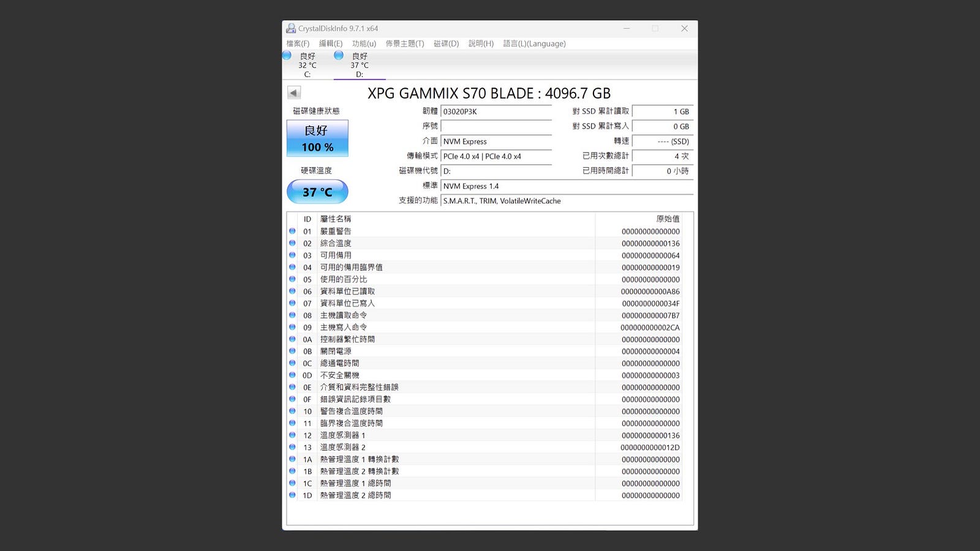980x551 pixels.
Task: Open the 編輯(E) menu
Action: (331, 43)
